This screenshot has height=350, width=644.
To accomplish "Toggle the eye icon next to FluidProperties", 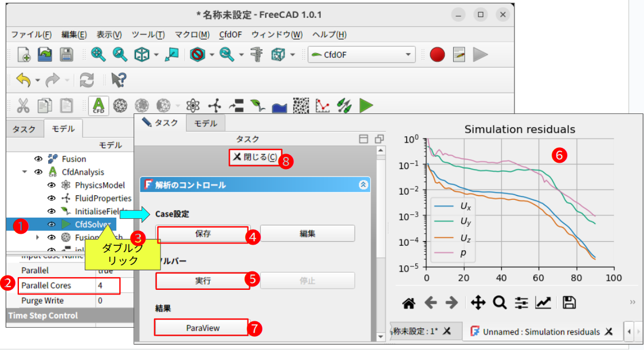I will tap(51, 198).
